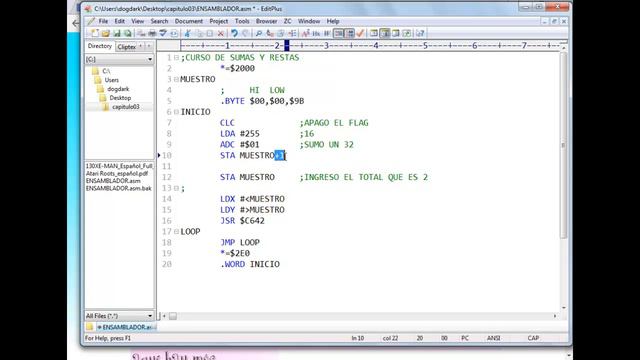This screenshot has height=360, width=640.
Task: Click the red checkmark toolbar icon
Action: point(360,33)
